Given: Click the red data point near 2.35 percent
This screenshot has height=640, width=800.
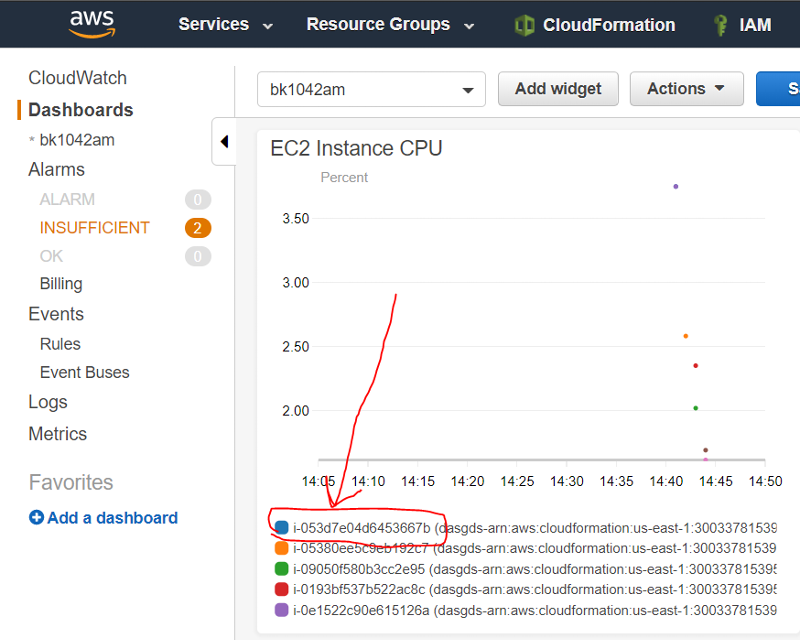Looking at the screenshot, I should click(x=695, y=365).
